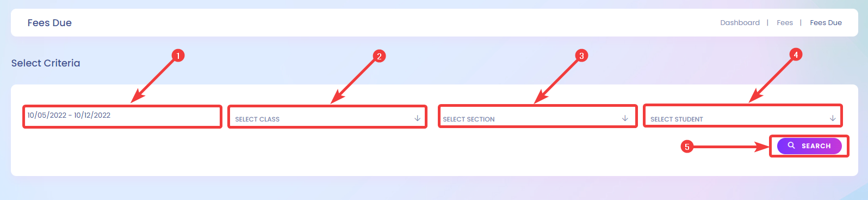Viewport: 868px width, 200px height.
Task: Click the Fees Due page title
Action: click(x=49, y=23)
